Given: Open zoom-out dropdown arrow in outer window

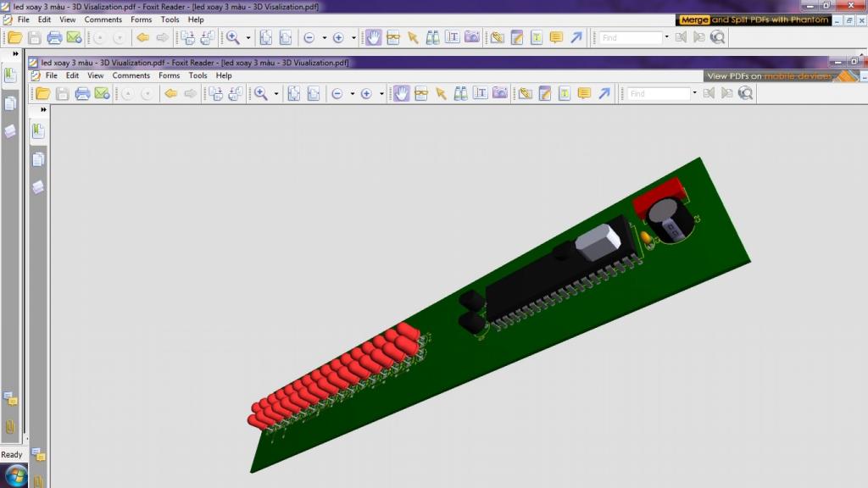Looking at the screenshot, I should [x=324, y=37].
